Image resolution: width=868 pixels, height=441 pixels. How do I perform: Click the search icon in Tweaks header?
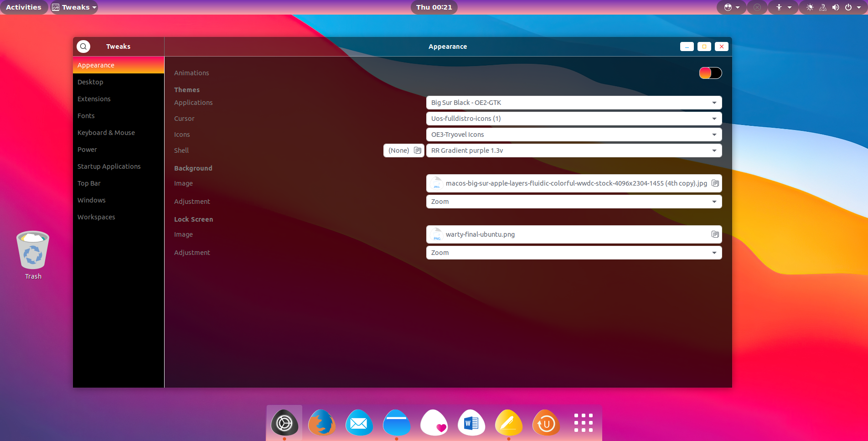(x=83, y=47)
